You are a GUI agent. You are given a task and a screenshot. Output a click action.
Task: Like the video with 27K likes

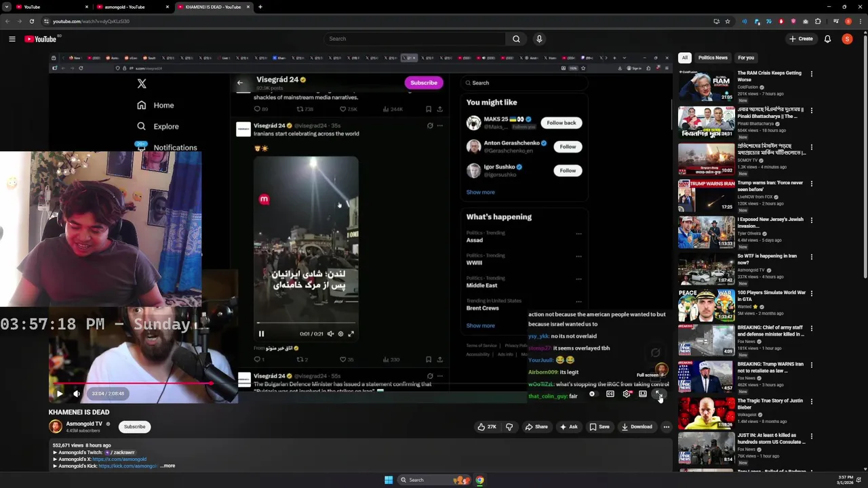tap(486, 427)
